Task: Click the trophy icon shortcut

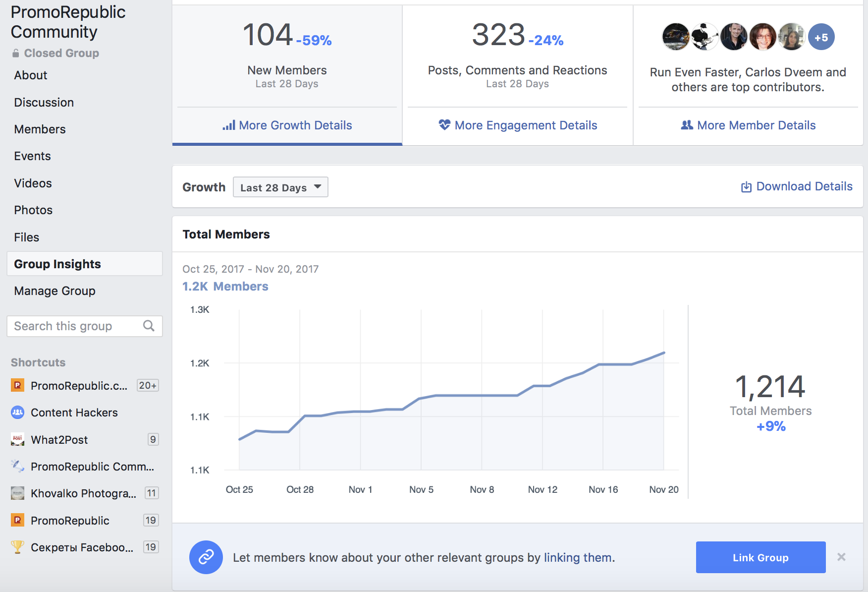Action: coord(17,547)
